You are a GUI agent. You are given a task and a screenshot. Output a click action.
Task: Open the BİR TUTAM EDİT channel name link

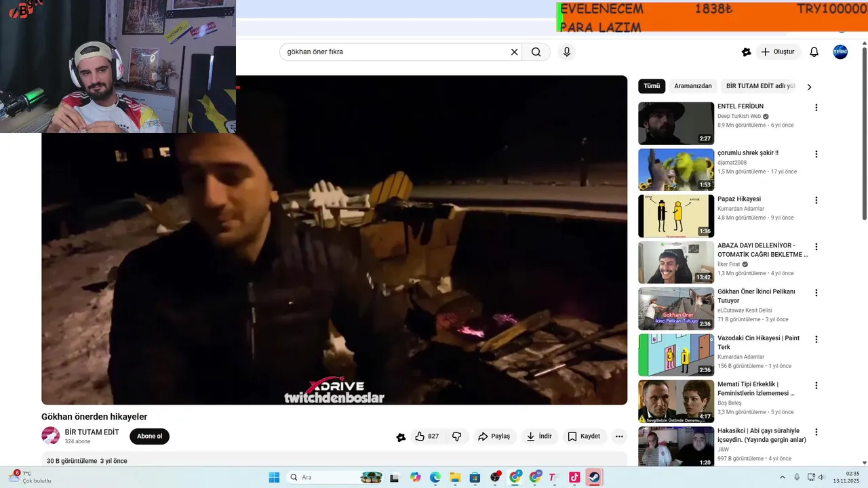pos(92,432)
